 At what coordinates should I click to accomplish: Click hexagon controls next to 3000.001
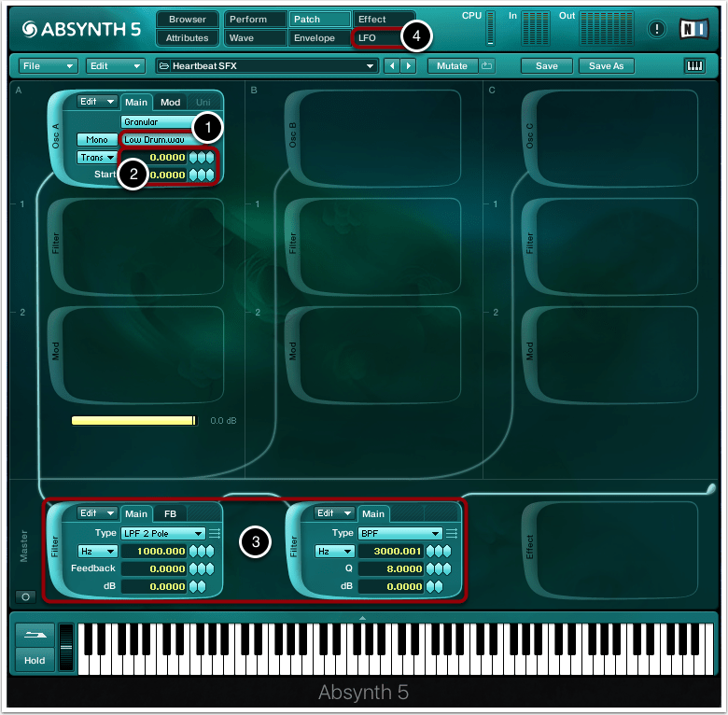click(439, 551)
